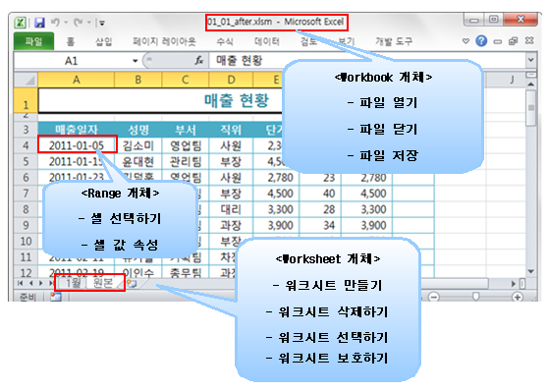Select the cell 과장 in row 9
This screenshot has height=392, width=547.
point(231,226)
